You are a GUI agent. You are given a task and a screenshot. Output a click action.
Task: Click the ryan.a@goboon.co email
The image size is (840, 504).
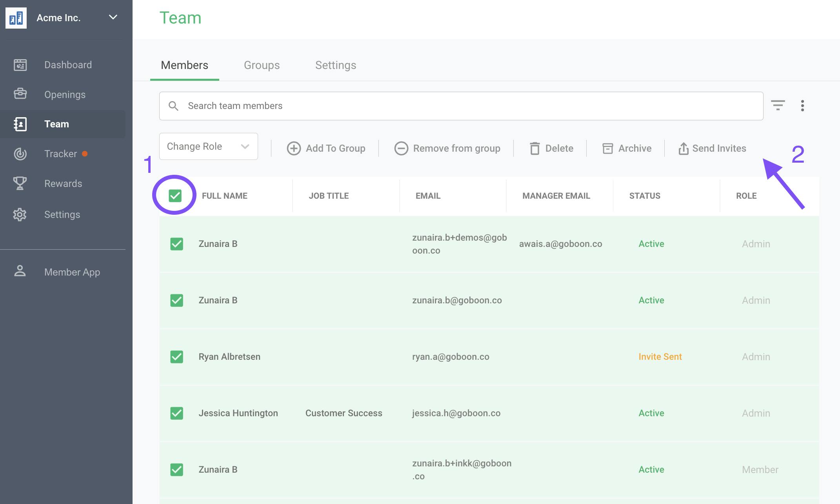(x=451, y=357)
